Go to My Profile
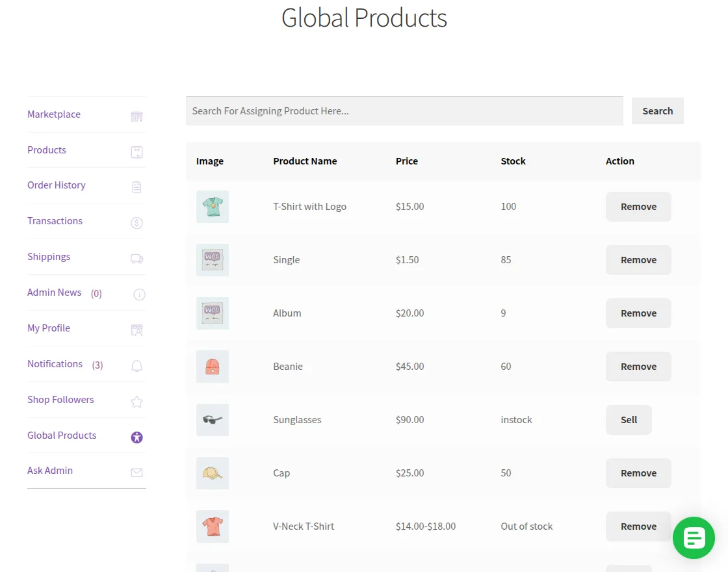This screenshot has width=728, height=572. 49,328
